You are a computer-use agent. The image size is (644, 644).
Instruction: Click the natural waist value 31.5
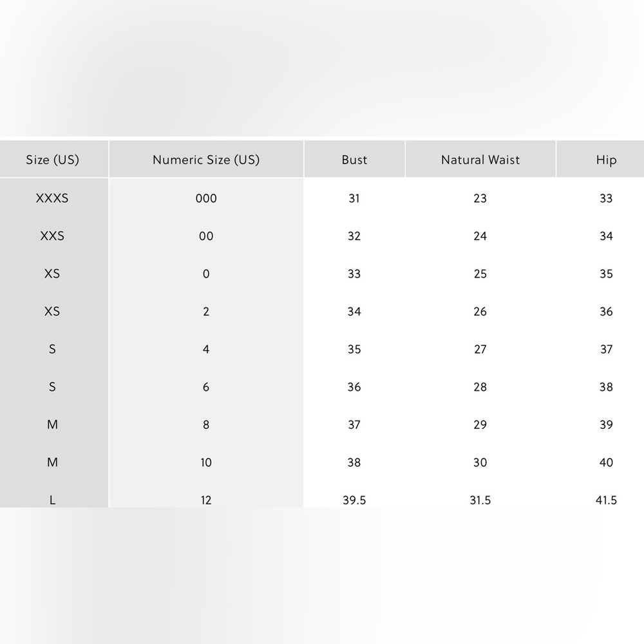tap(480, 500)
